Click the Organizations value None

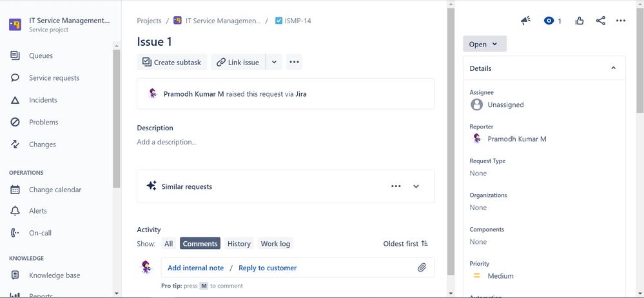(x=478, y=207)
